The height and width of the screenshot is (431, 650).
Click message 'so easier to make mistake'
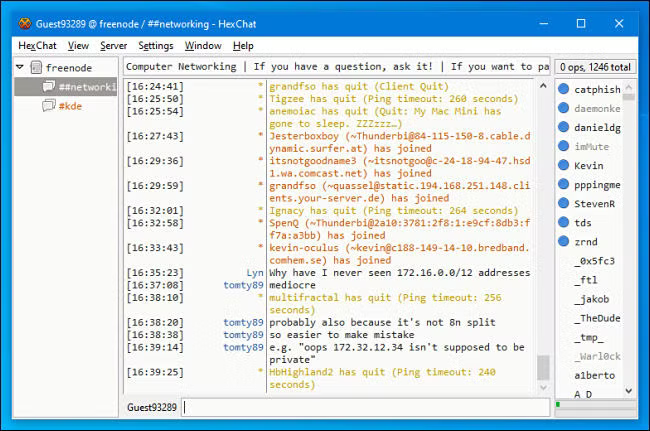click(342, 335)
